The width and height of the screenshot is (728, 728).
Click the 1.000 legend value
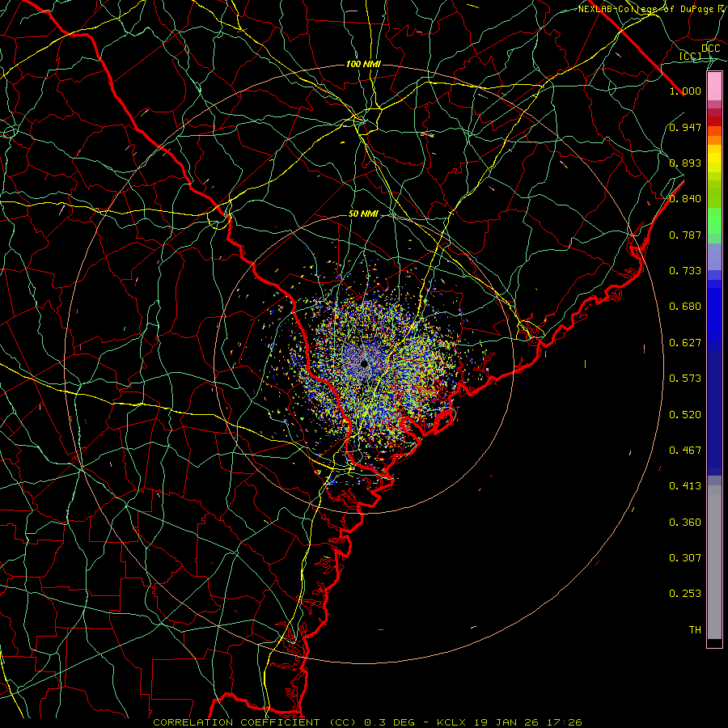pos(685,91)
